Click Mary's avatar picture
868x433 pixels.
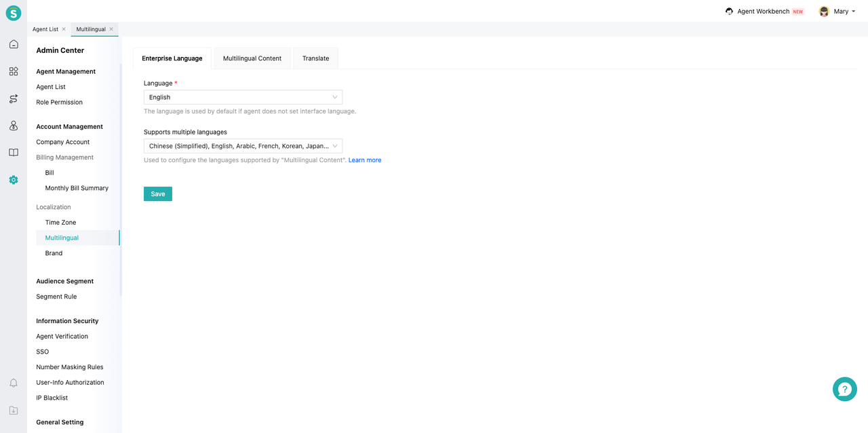click(x=824, y=12)
